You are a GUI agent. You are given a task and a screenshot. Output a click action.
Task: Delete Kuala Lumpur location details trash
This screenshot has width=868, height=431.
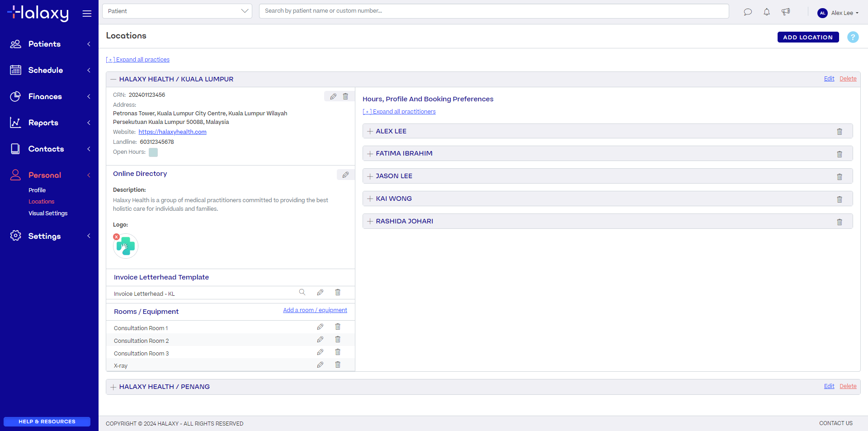tap(345, 96)
